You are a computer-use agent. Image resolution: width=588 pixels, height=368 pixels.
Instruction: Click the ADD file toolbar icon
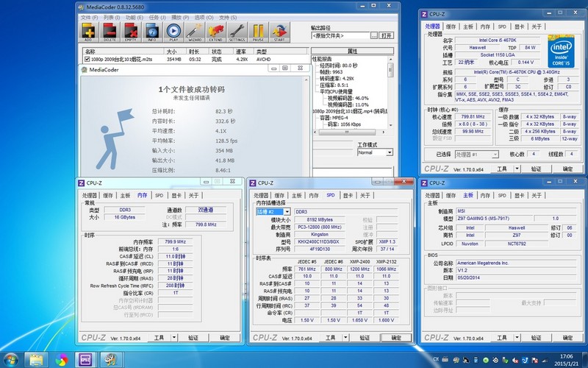pos(88,32)
